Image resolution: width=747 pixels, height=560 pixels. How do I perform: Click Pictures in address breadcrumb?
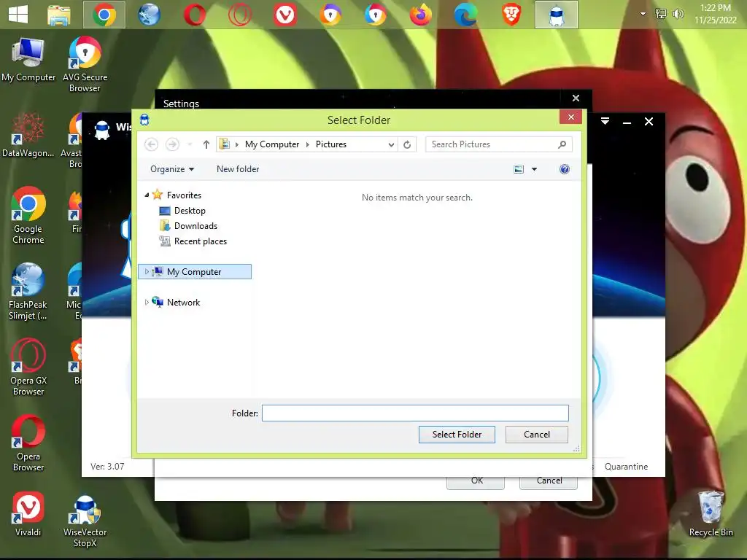tap(331, 144)
